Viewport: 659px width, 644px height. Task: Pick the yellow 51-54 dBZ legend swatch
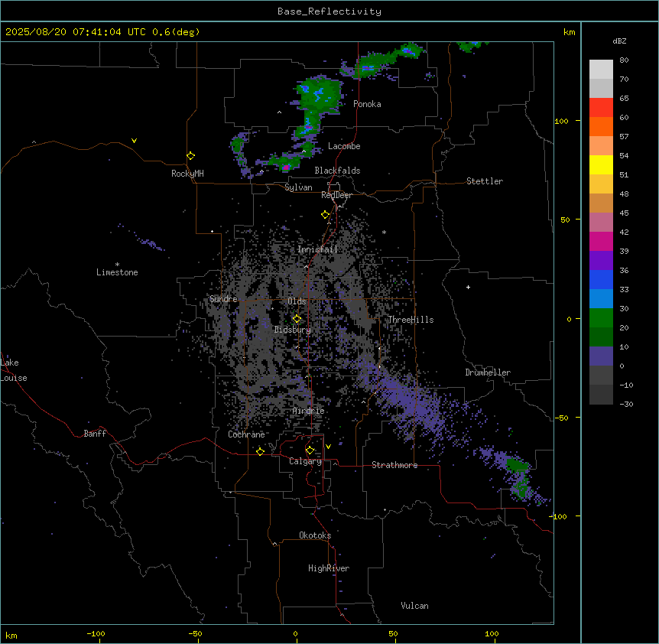coord(601,164)
